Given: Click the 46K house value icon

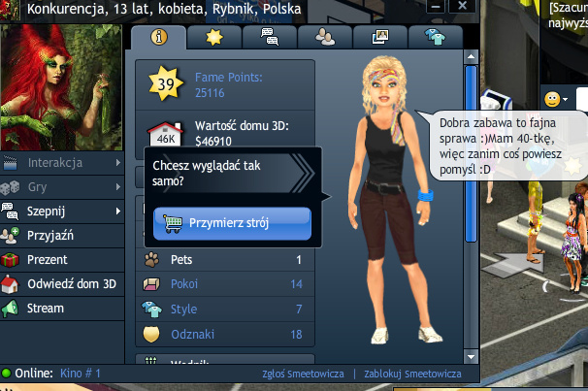Looking at the screenshot, I should click(165, 134).
